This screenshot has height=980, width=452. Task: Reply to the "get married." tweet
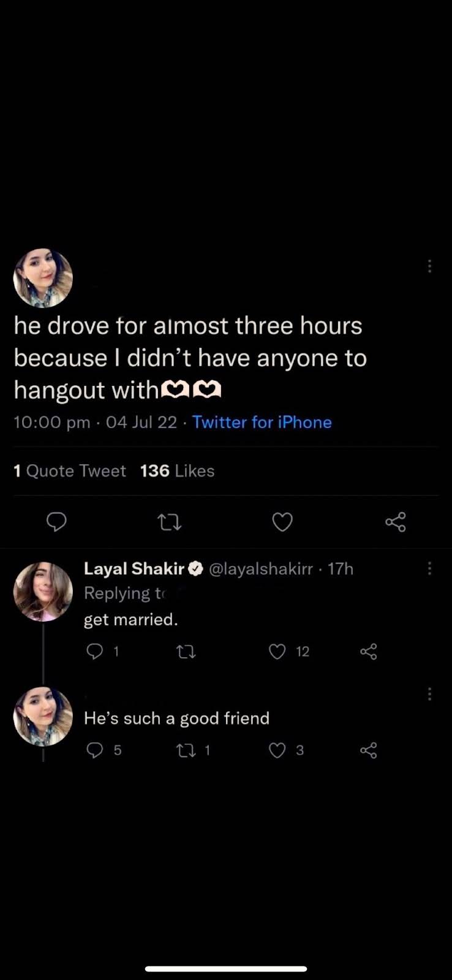pyautogui.click(x=95, y=651)
